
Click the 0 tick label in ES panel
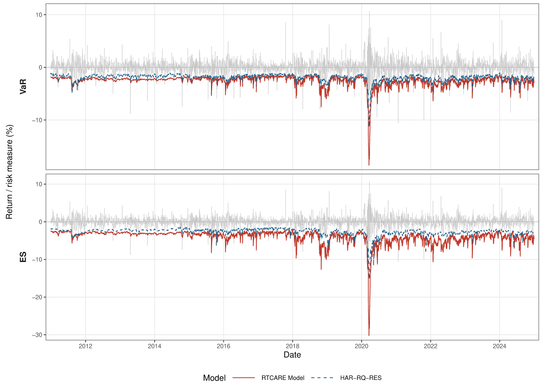(40, 222)
